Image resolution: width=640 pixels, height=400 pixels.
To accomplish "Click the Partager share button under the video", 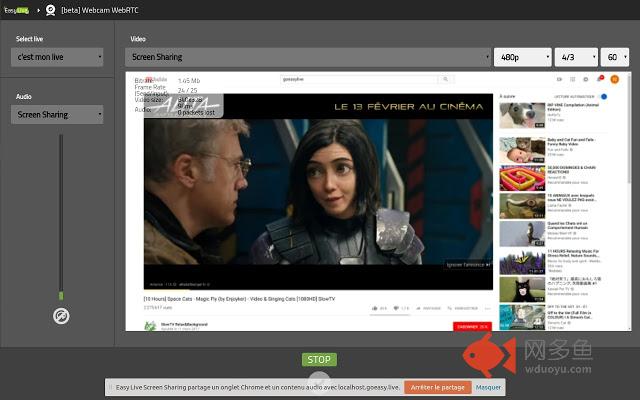I will pos(429,309).
